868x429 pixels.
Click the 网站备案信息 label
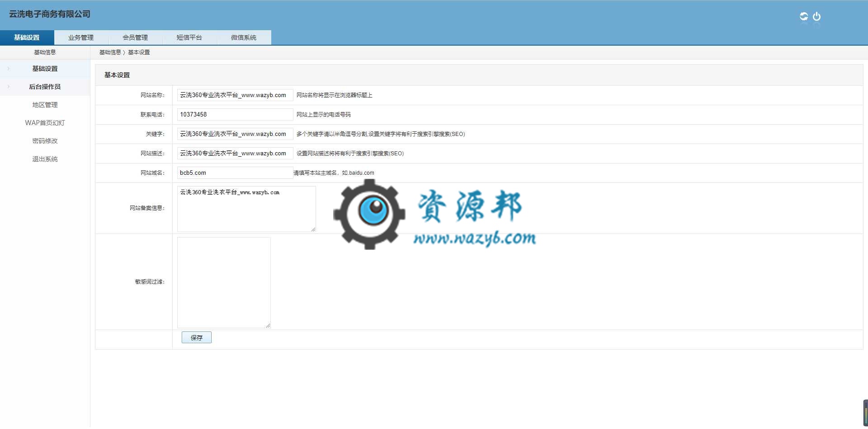pyautogui.click(x=147, y=208)
